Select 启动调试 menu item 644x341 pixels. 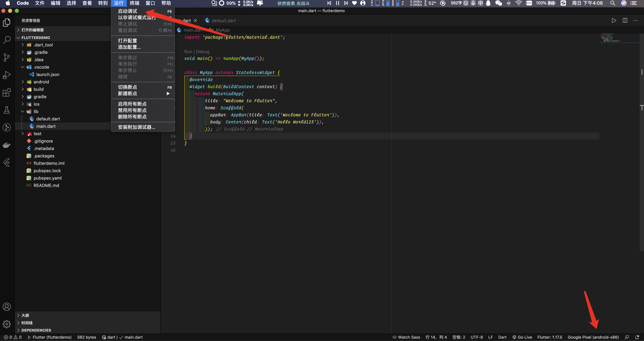127,11
